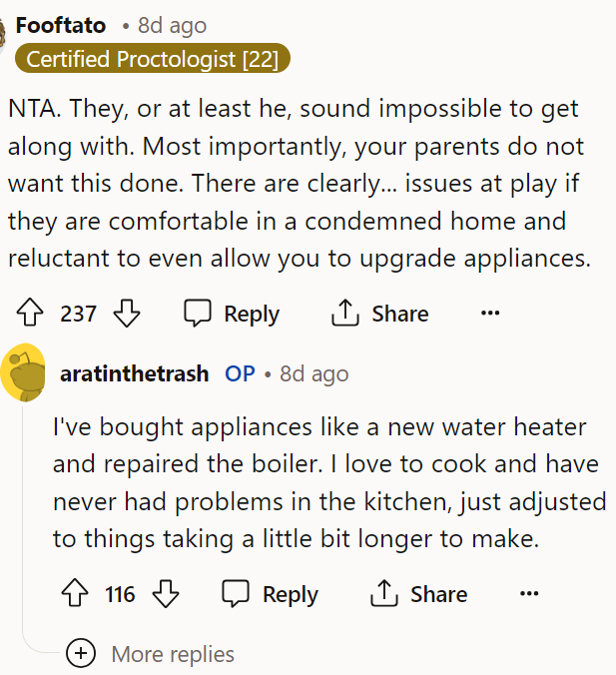Open more options on Fooftato's comment
This screenshot has width=616, height=675.
489,314
